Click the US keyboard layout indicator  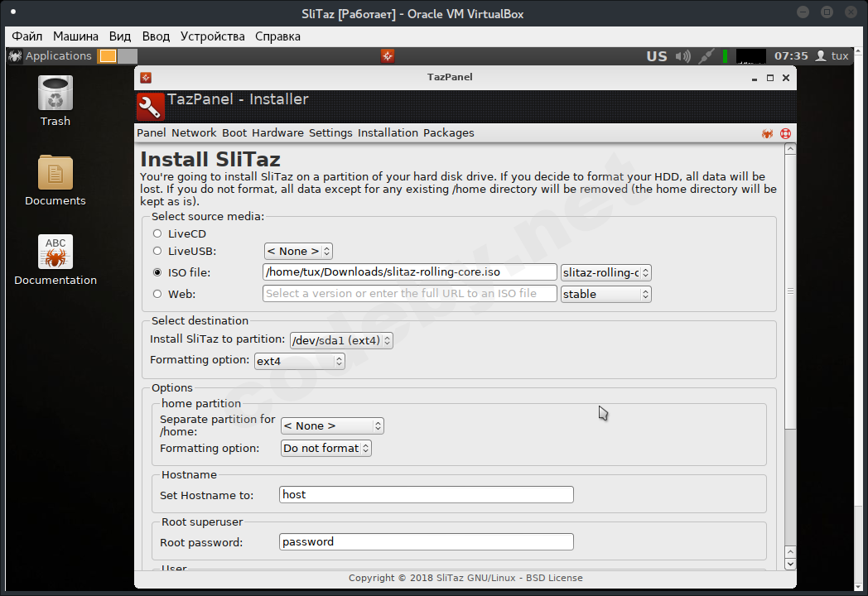657,56
